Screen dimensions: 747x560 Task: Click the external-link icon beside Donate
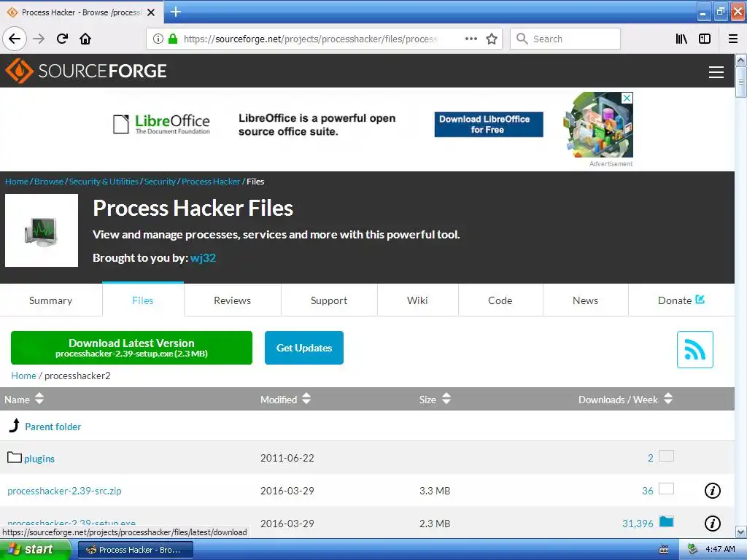point(700,300)
